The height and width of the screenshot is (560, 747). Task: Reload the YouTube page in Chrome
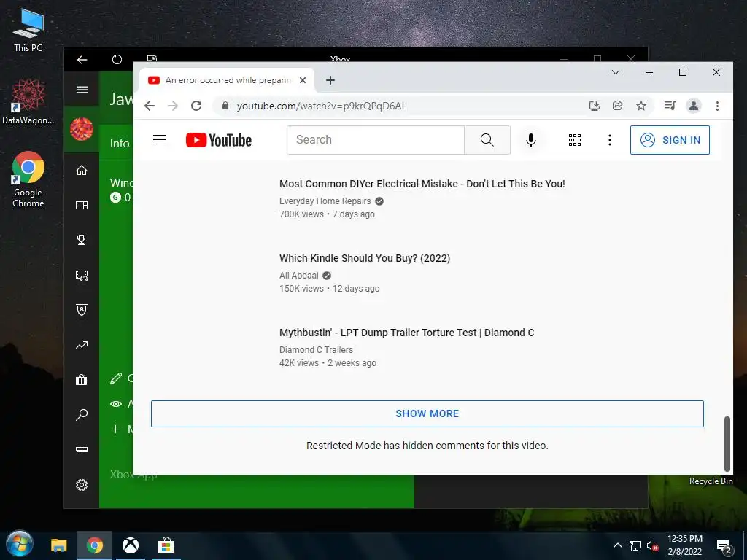coord(196,106)
